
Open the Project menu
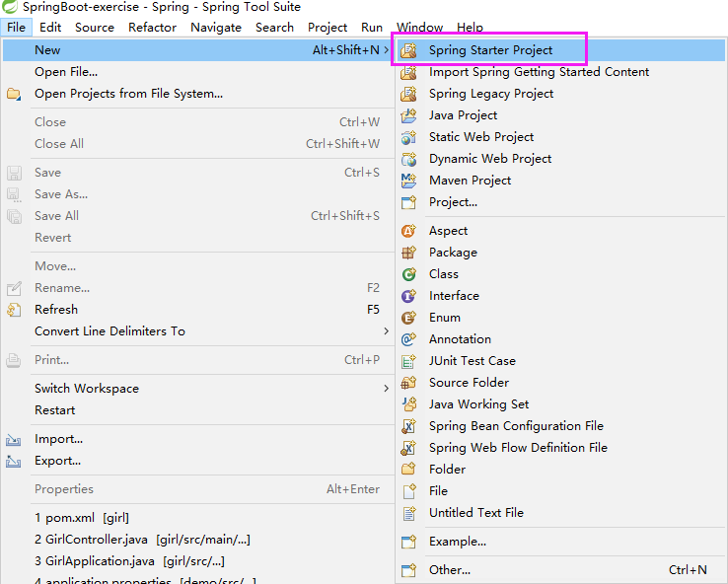tap(328, 28)
